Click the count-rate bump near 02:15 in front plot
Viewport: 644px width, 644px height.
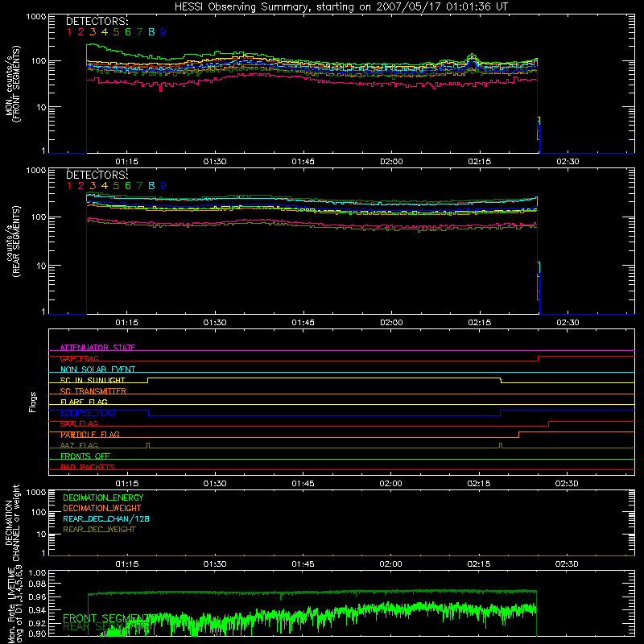click(x=473, y=57)
